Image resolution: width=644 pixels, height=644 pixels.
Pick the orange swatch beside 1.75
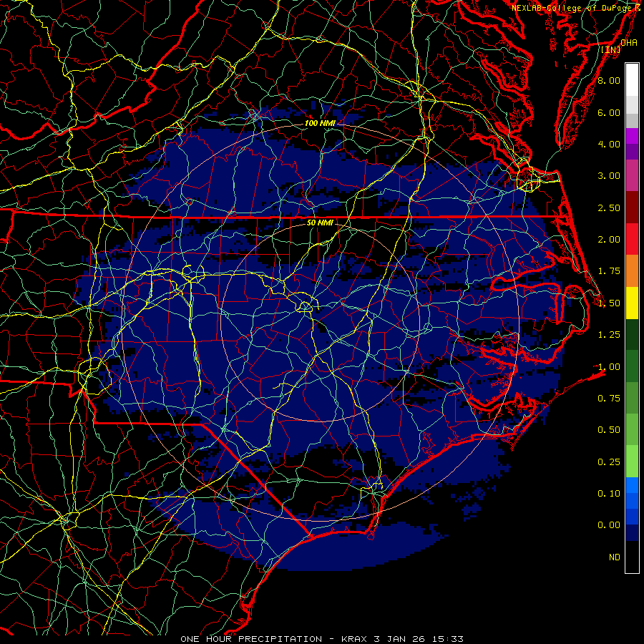[632, 271]
